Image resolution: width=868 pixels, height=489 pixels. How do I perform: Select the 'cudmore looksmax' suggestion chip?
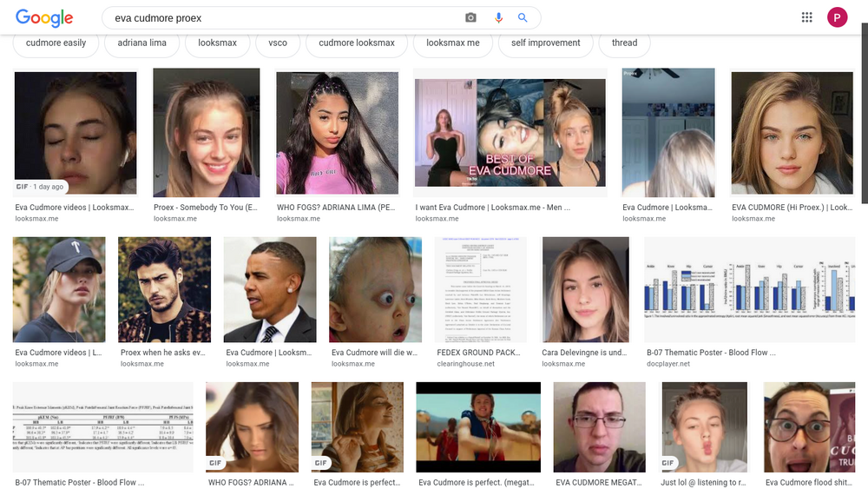(357, 43)
